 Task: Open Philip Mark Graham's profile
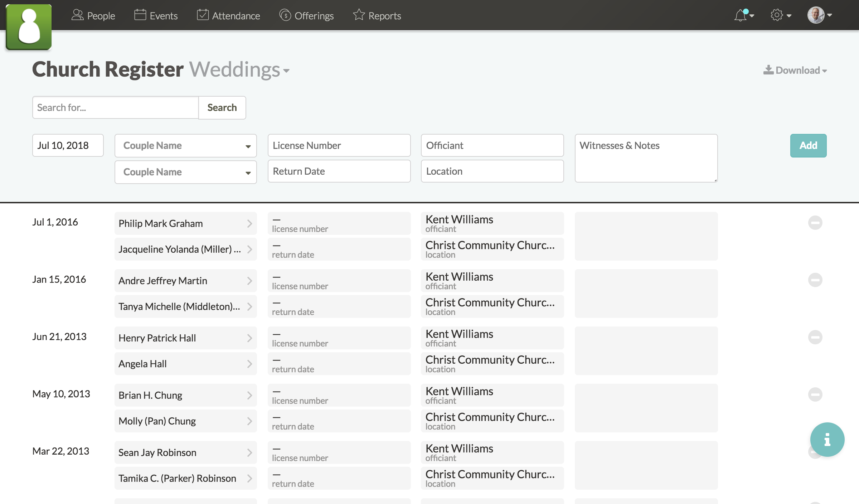coord(185,223)
